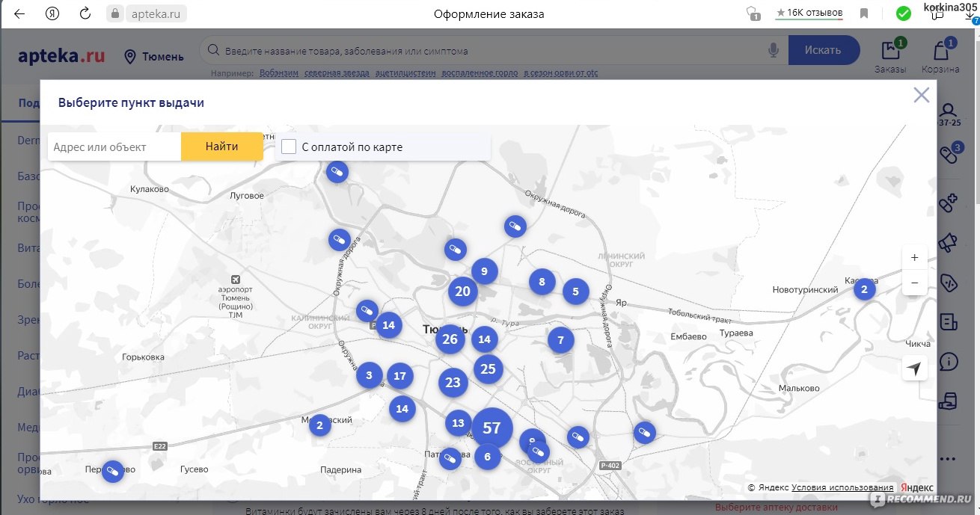Zoom in the map with plus
This screenshot has height=515, width=980.
[914, 257]
